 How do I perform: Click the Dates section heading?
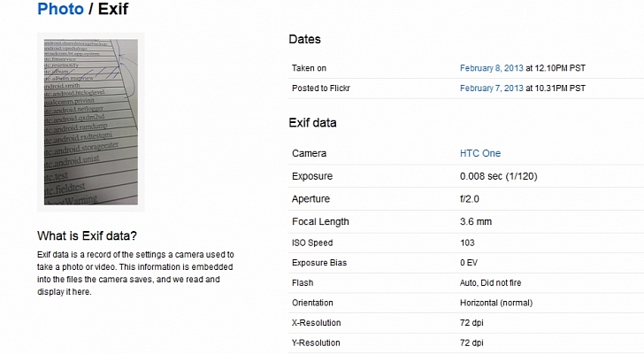[304, 40]
